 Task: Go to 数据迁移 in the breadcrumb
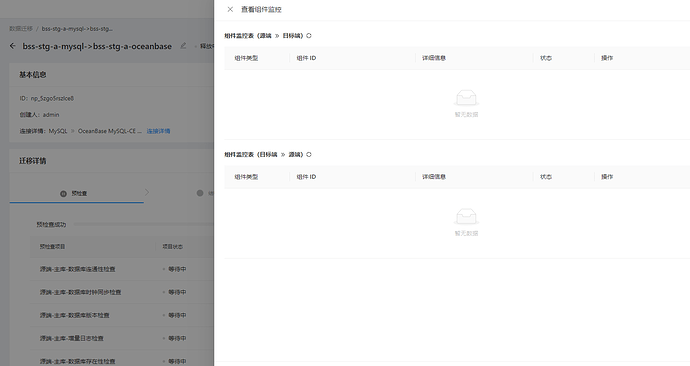(21, 29)
